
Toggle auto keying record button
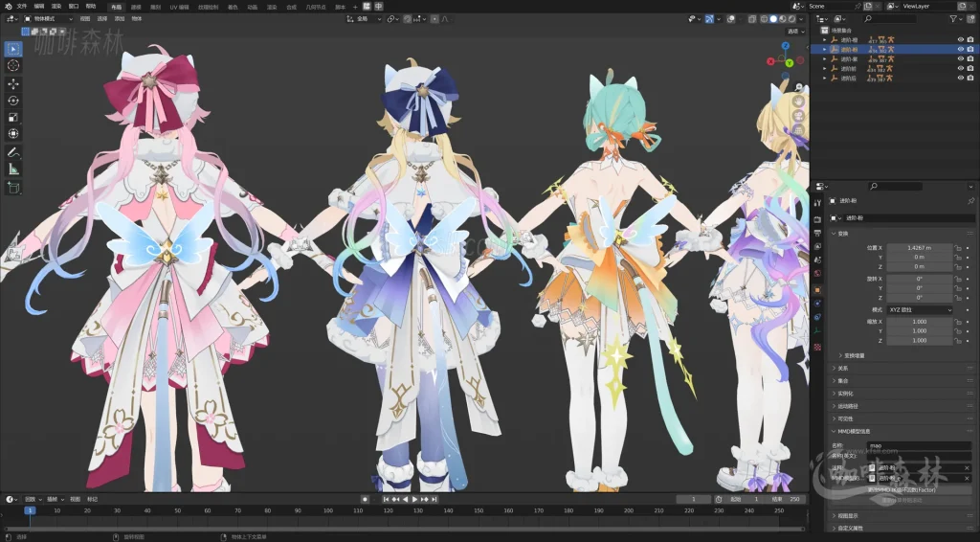(365, 500)
